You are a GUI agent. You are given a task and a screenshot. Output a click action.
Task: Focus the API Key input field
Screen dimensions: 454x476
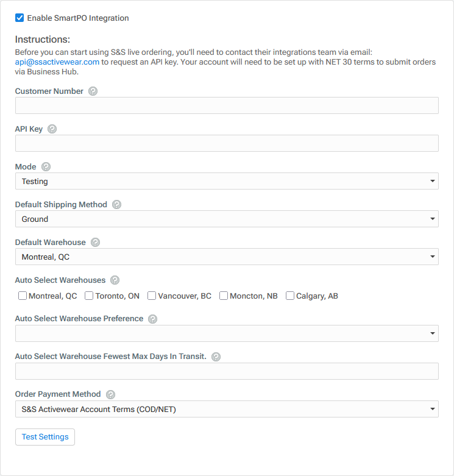pyautogui.click(x=227, y=143)
